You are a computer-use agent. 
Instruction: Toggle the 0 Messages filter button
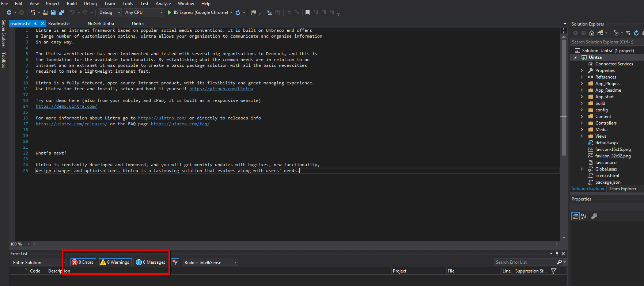coord(151,262)
